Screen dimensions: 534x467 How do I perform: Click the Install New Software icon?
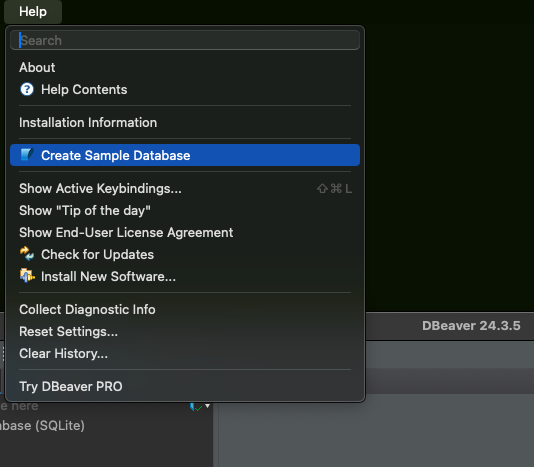click(x=27, y=276)
